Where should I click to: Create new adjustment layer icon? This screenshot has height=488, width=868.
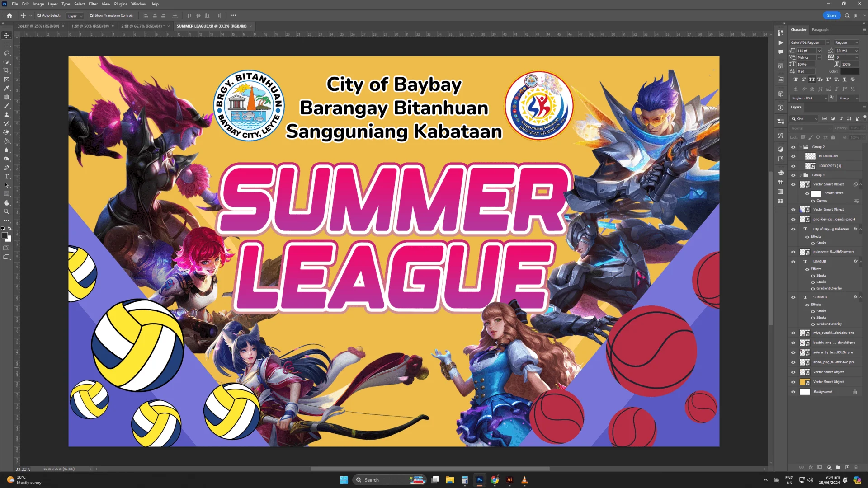click(x=829, y=467)
